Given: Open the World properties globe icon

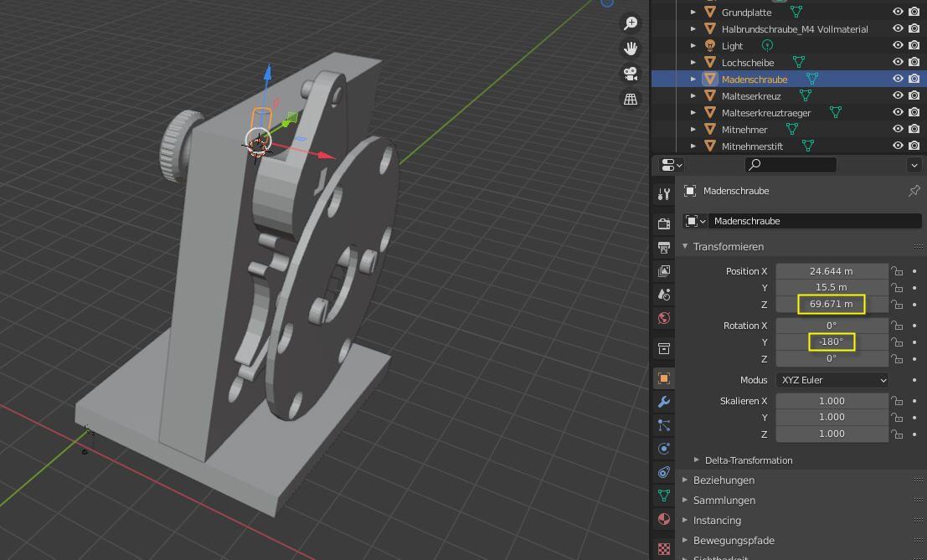Looking at the screenshot, I should [x=664, y=318].
